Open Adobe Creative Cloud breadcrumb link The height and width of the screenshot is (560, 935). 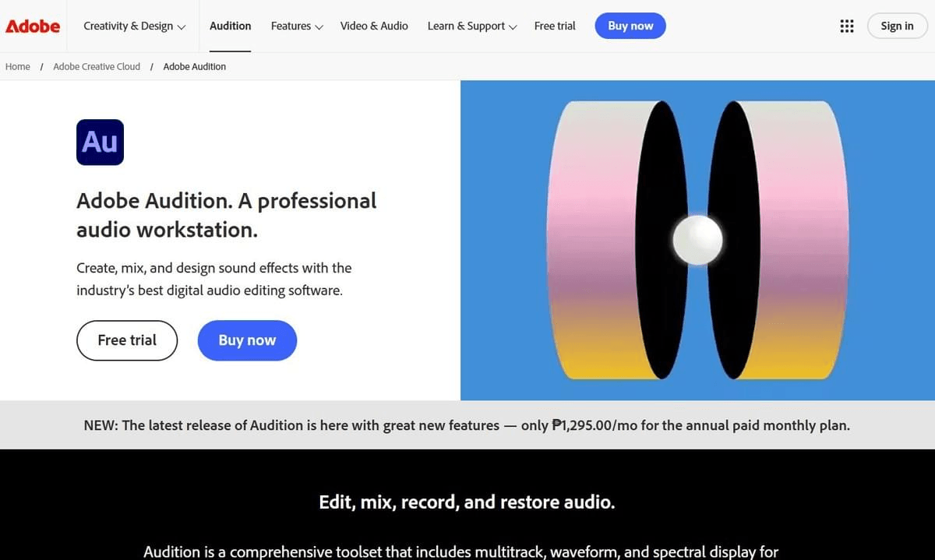point(97,66)
